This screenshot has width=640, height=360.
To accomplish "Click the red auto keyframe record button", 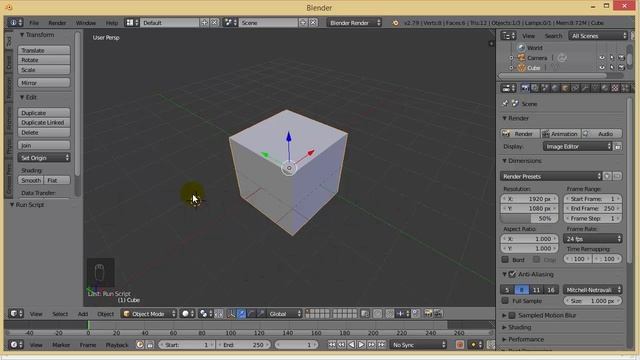I will tap(460, 345).
